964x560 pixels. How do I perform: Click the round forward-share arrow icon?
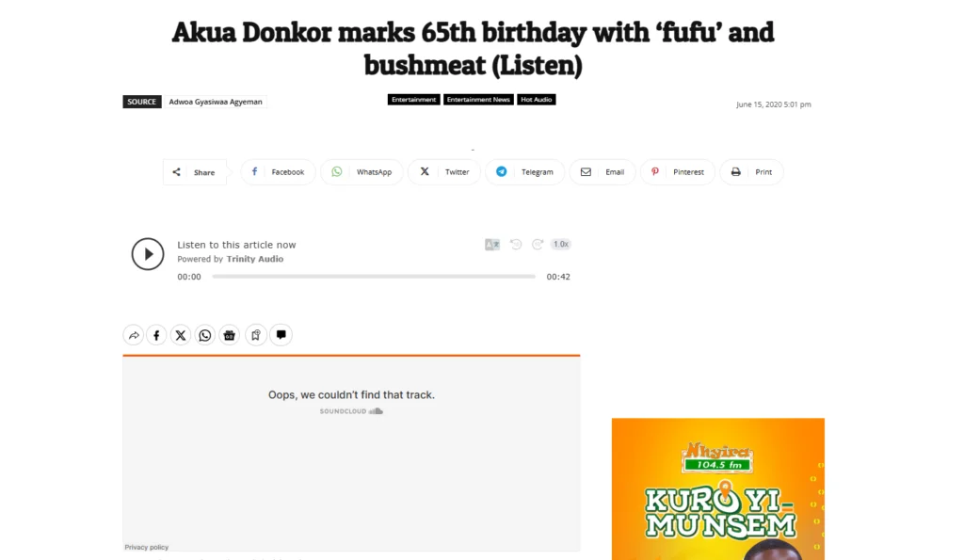134,335
